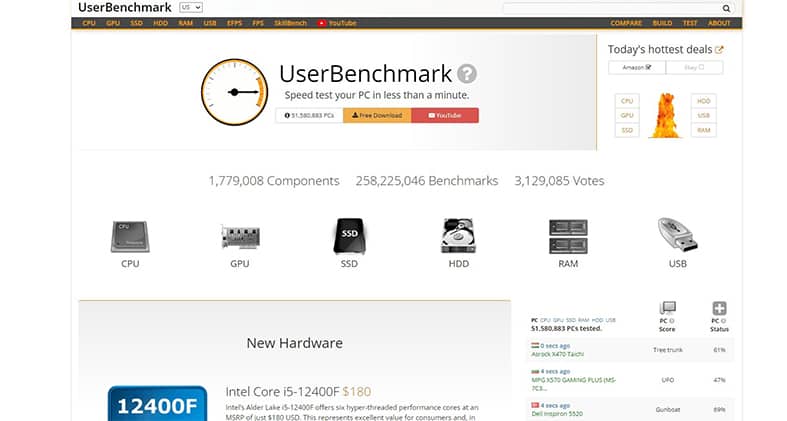Open Asrock X470 Taichi benchmark result

558,354
